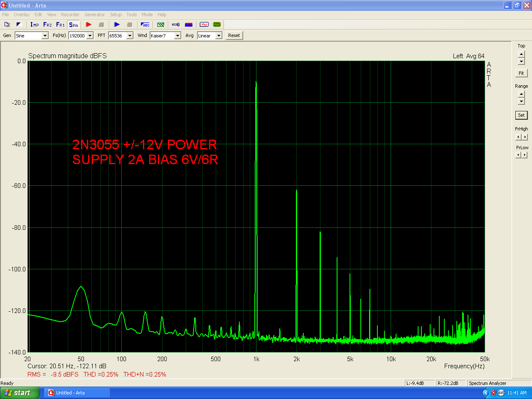Click the Set button

click(x=521, y=115)
